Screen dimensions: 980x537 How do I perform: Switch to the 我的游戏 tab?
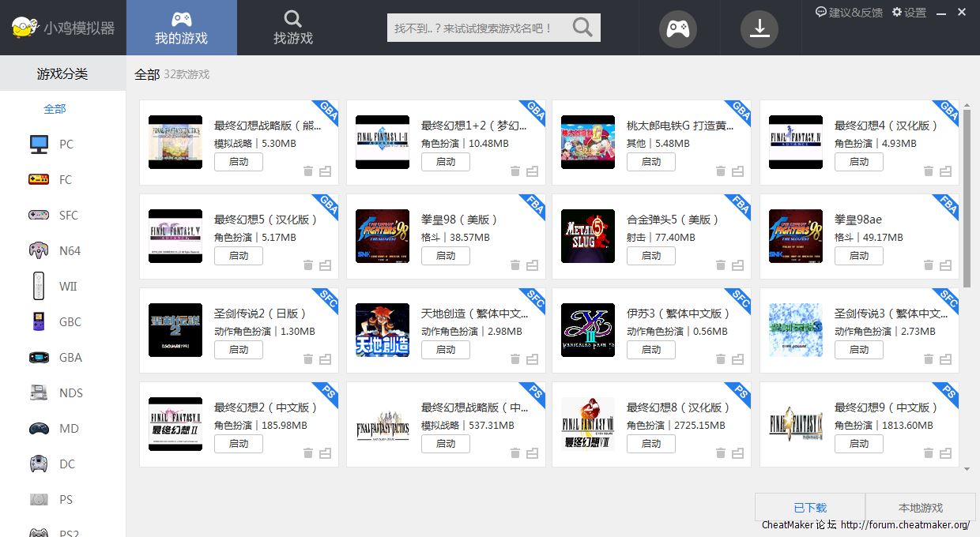coord(181,28)
